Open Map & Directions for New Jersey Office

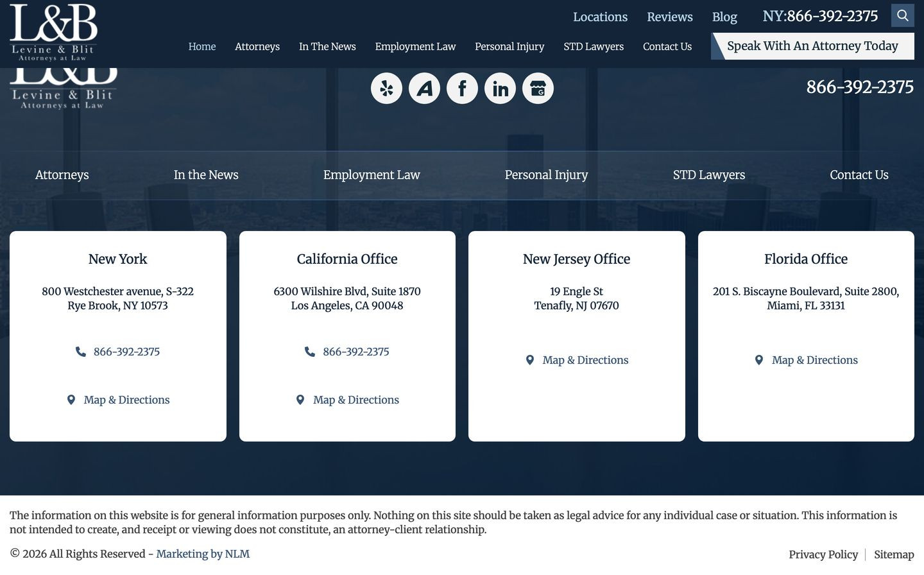click(x=585, y=360)
